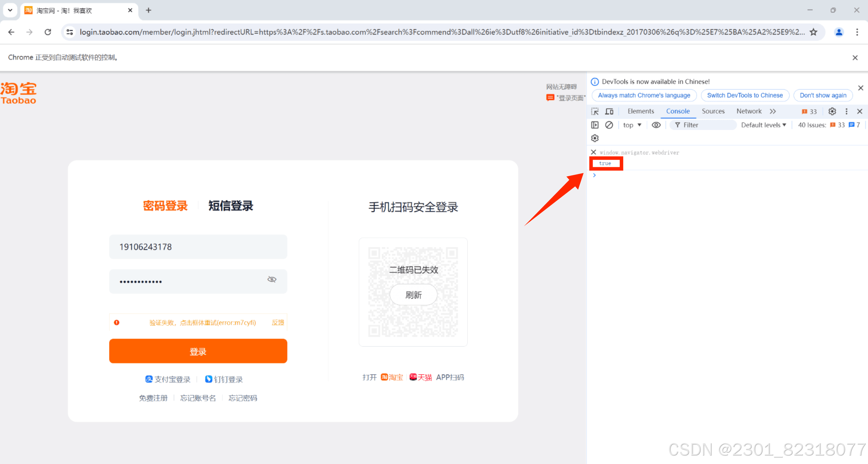Toggle Chrome language match setting

click(643, 95)
